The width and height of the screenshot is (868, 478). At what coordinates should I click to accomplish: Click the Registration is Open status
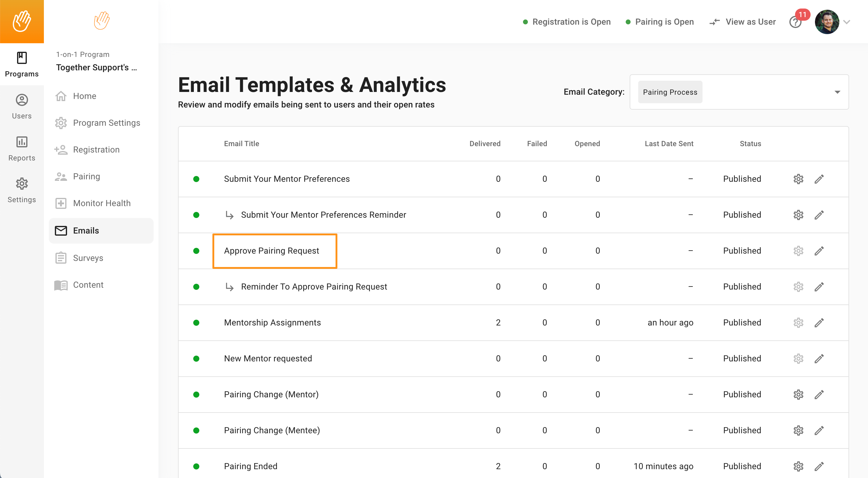coord(566,22)
